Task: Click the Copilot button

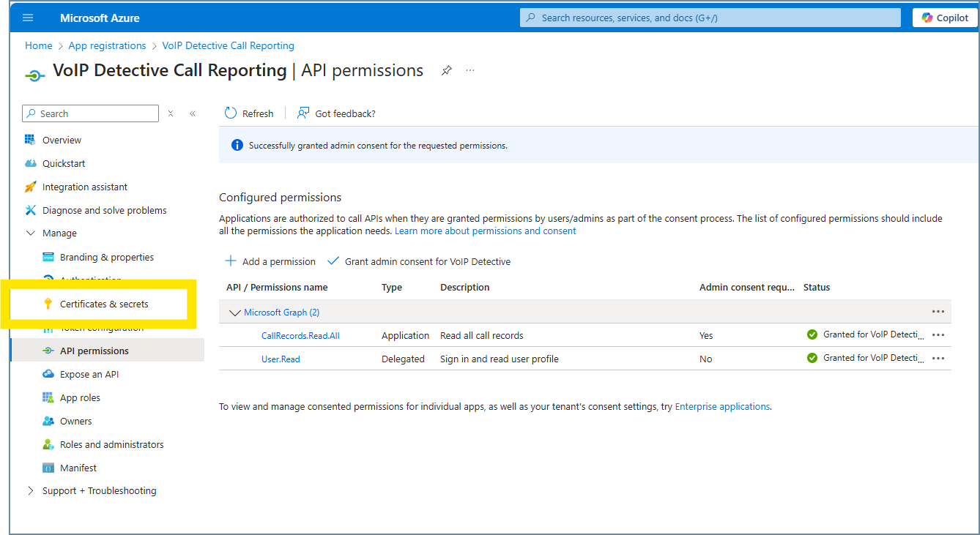Action: (945, 18)
